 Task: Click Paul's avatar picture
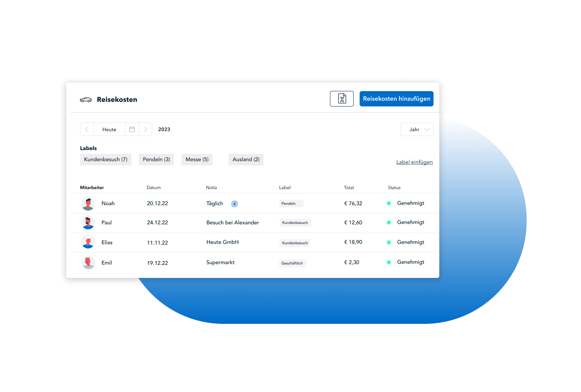coord(88,223)
